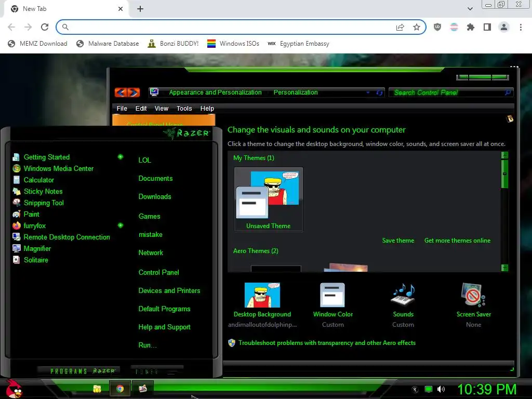Click the Angry Bird start button

(x=13, y=389)
